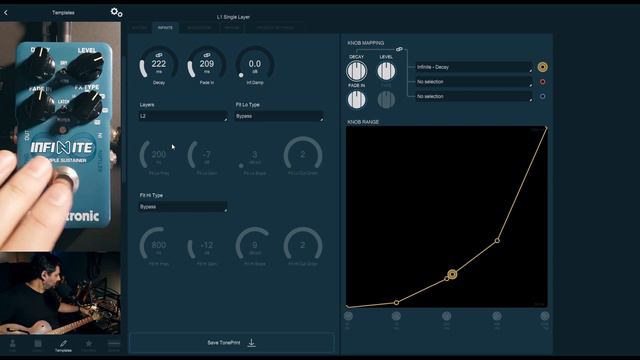Select the INFINITE tab
This screenshot has width=640, height=360.
(165, 28)
